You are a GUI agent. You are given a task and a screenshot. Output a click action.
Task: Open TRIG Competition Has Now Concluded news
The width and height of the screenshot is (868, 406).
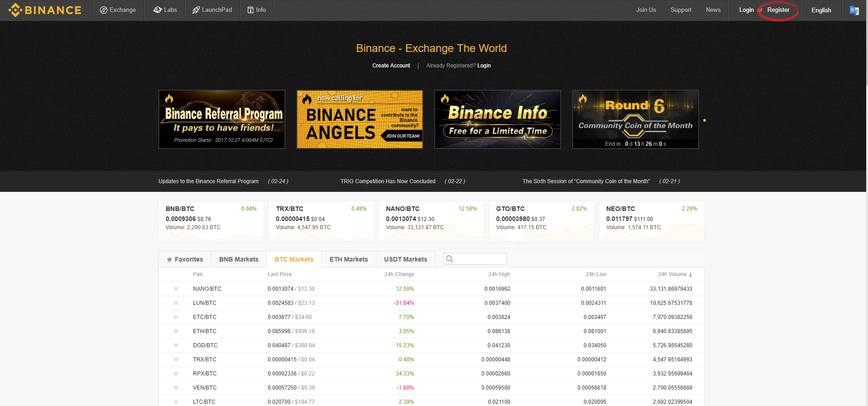(388, 181)
